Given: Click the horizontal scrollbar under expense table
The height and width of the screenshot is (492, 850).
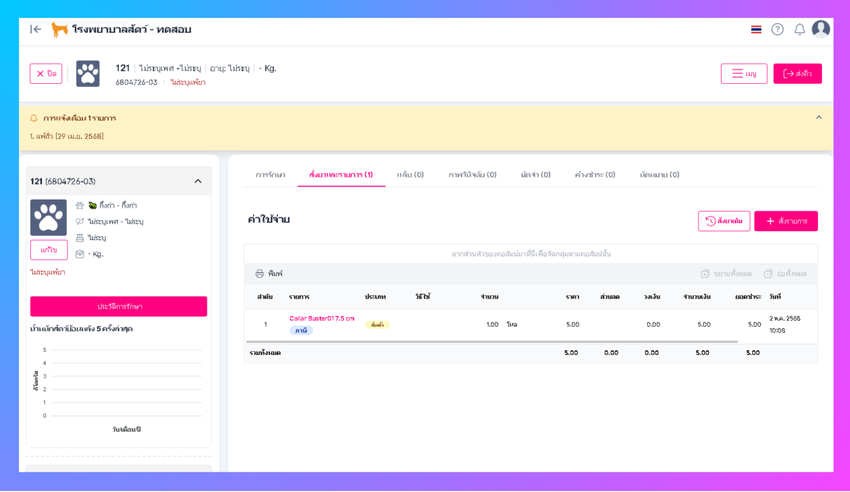Looking at the screenshot, I should [x=492, y=342].
